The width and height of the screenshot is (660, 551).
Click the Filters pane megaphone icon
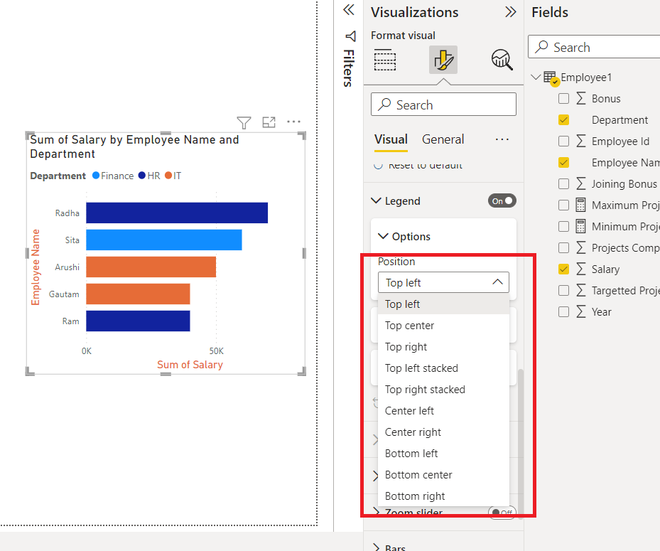point(351,36)
